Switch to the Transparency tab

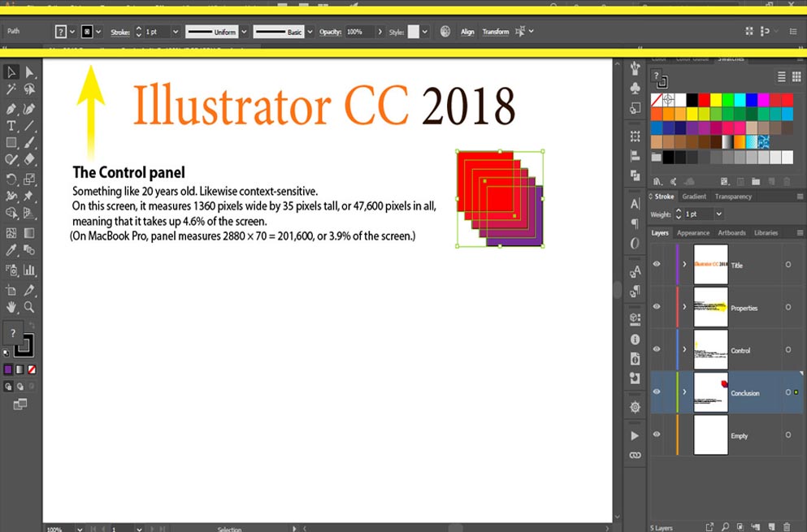pyautogui.click(x=733, y=197)
